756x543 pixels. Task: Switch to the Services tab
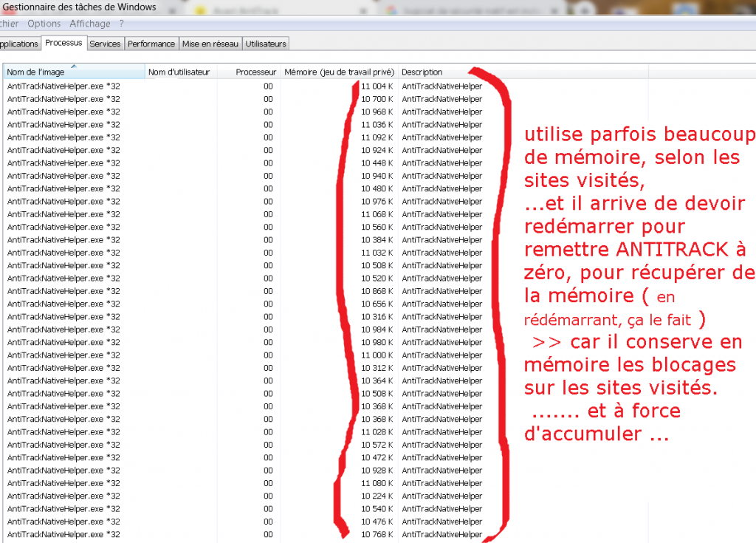[105, 44]
